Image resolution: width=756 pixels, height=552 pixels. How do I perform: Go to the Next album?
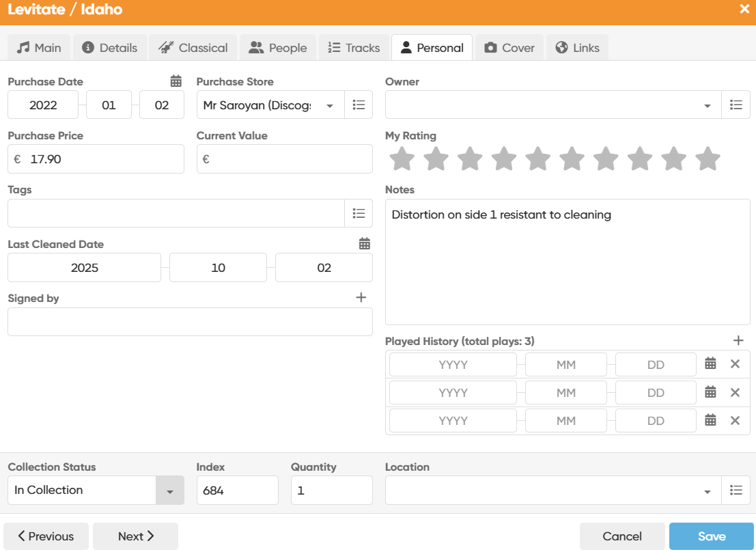click(x=135, y=536)
